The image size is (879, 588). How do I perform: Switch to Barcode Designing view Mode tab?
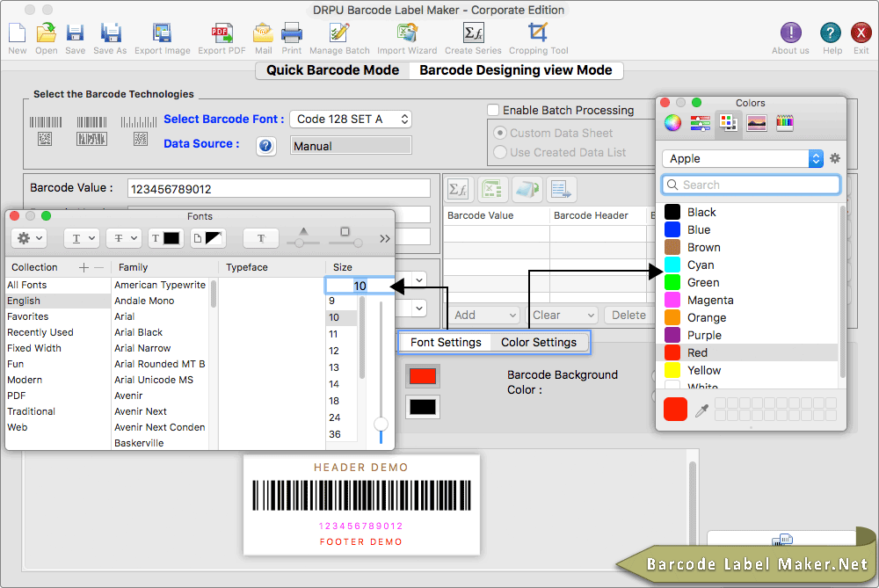[x=516, y=70]
